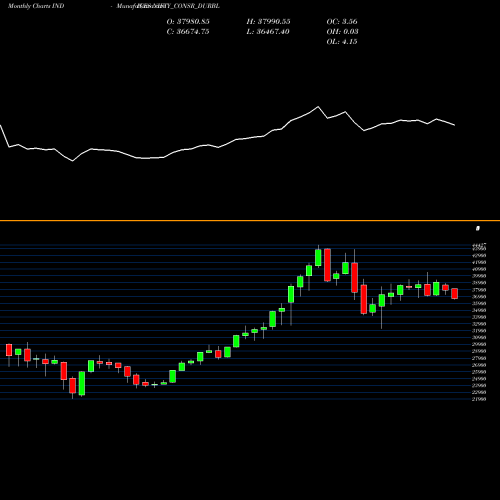The height and width of the screenshot is (500, 500).
Task: Click the bottom-most price label on the right axis
Action: click(479, 399)
